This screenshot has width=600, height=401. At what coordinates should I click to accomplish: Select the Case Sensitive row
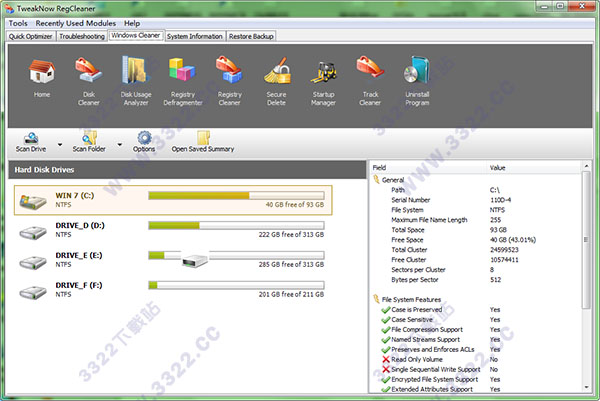476,319
